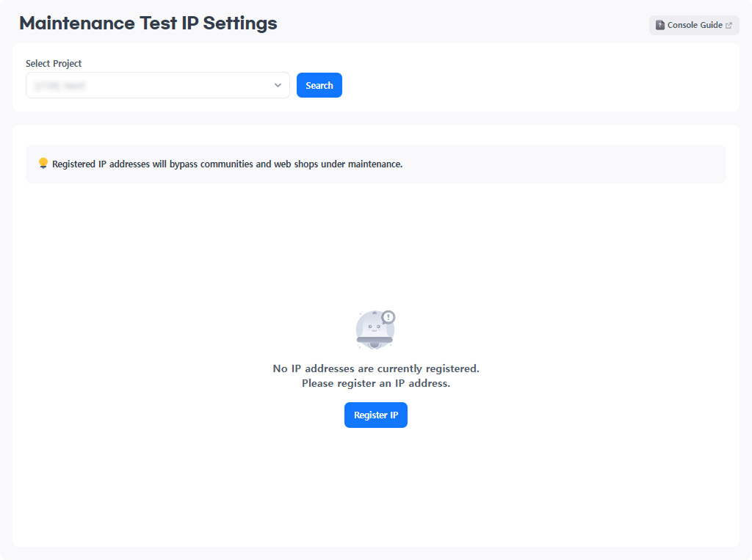752x560 pixels.
Task: Click the blurred project name in the dropdown
Action: (x=60, y=85)
